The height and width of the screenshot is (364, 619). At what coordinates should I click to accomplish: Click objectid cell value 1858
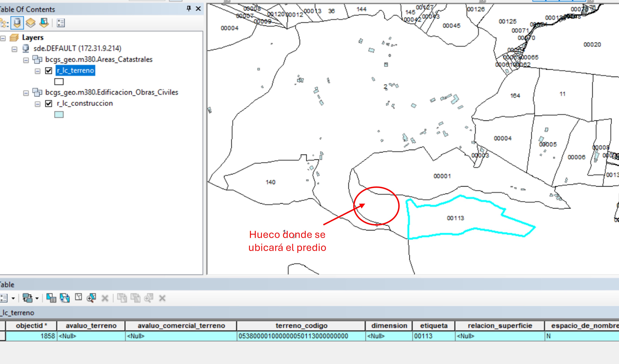[x=31, y=336]
